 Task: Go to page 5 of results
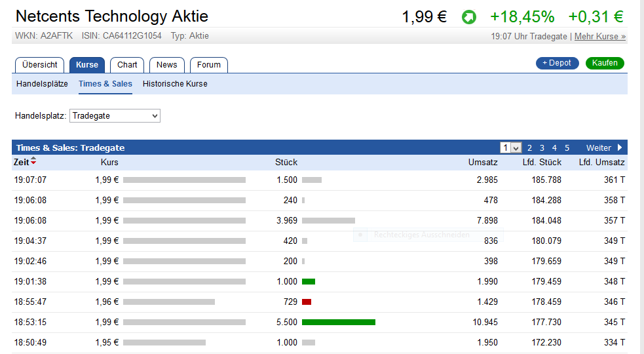pyautogui.click(x=567, y=148)
